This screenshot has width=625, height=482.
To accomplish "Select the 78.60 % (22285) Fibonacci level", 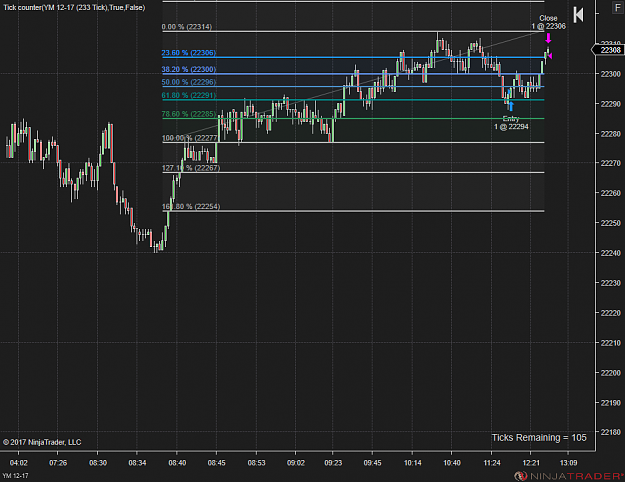I will tap(189, 114).
